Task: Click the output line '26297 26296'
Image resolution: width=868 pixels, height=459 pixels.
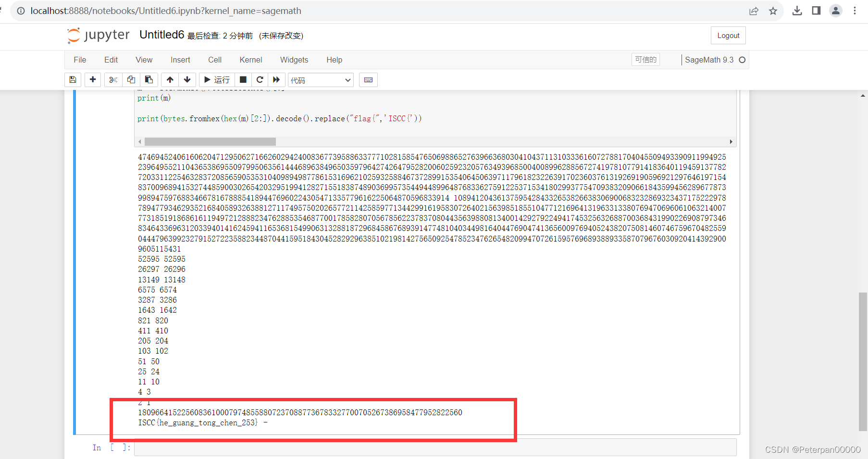Action: point(161,269)
